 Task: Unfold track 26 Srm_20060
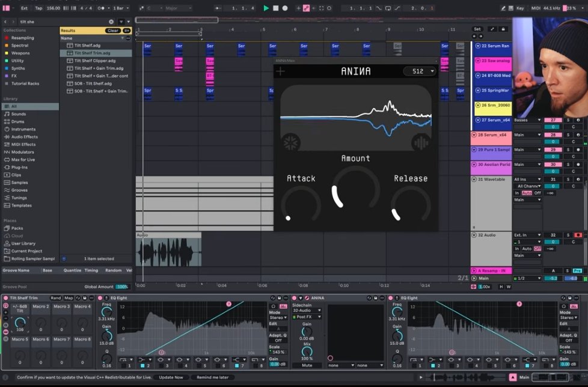(x=478, y=105)
